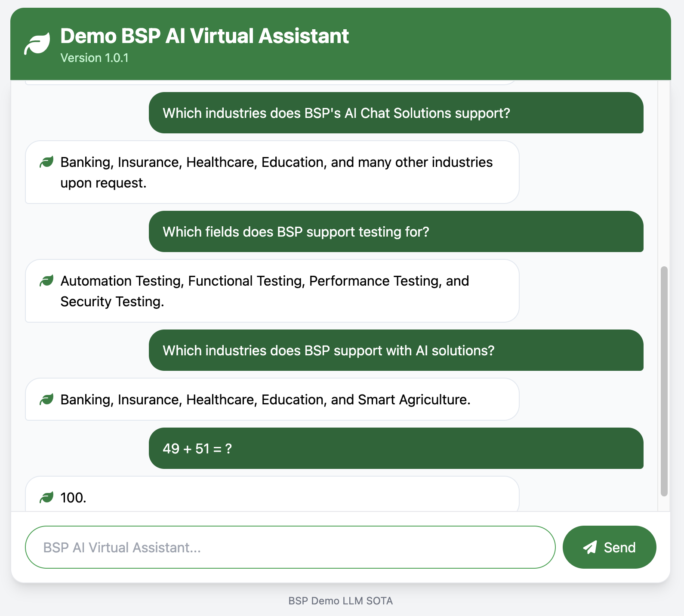The width and height of the screenshot is (684, 616).
Task: Click the 'Automation Testing, Functional Testing' answer text
Action: point(265,291)
